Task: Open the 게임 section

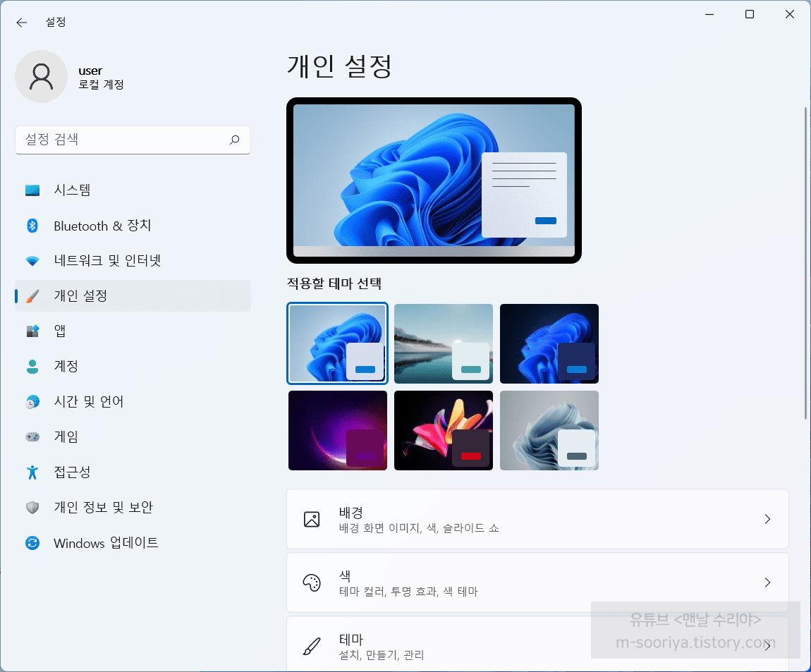Action: coord(133,436)
